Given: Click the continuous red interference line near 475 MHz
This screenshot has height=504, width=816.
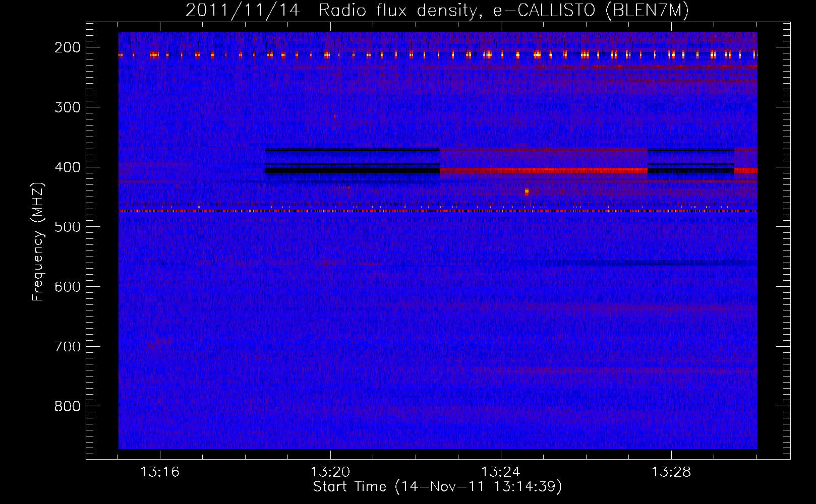Looking at the screenshot, I should (438, 211).
